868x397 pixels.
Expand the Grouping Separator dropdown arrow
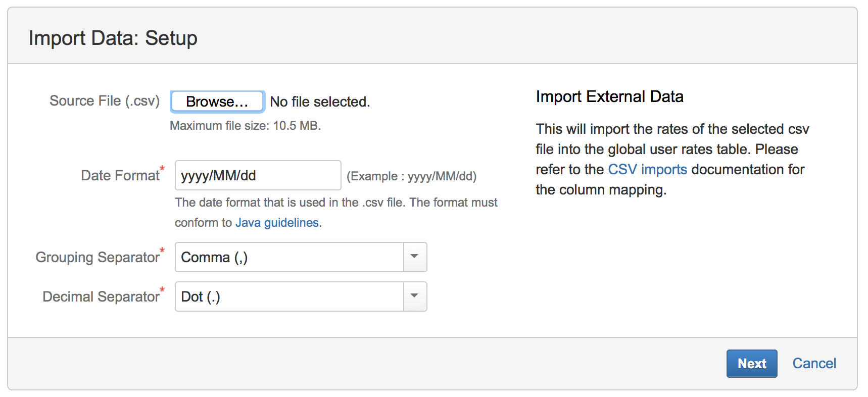click(415, 257)
